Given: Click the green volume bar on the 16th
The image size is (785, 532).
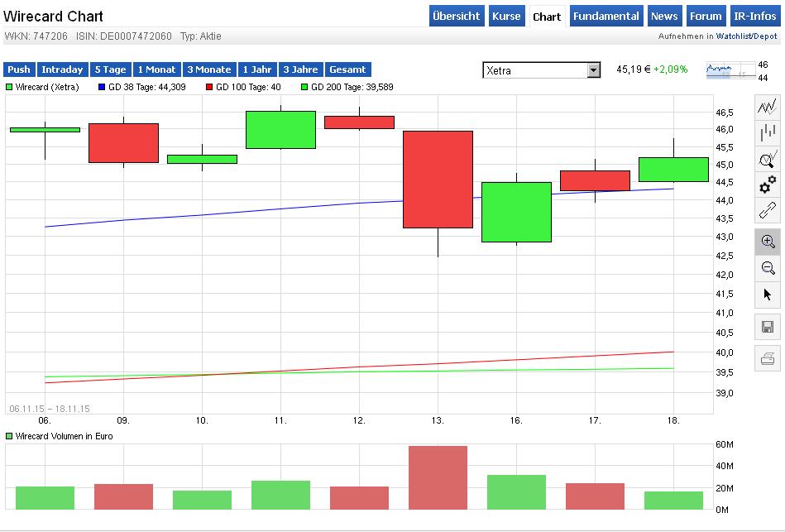Looking at the screenshot, I should tap(517, 492).
